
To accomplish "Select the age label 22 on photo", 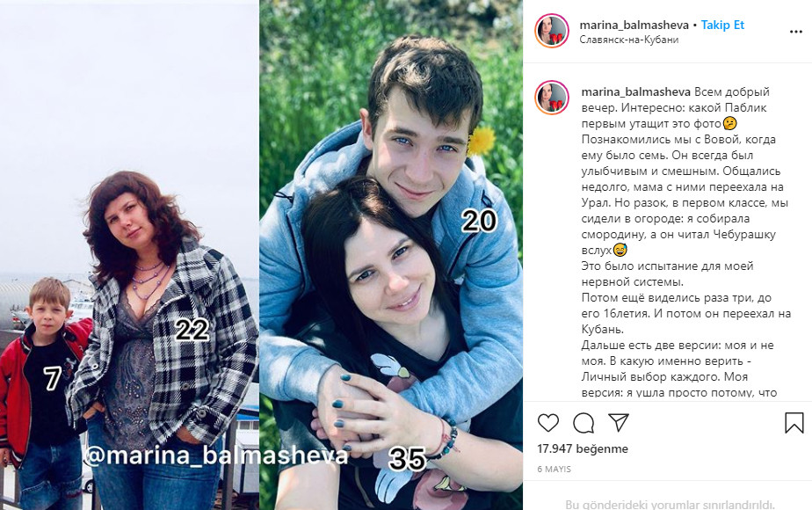I will tap(192, 329).
